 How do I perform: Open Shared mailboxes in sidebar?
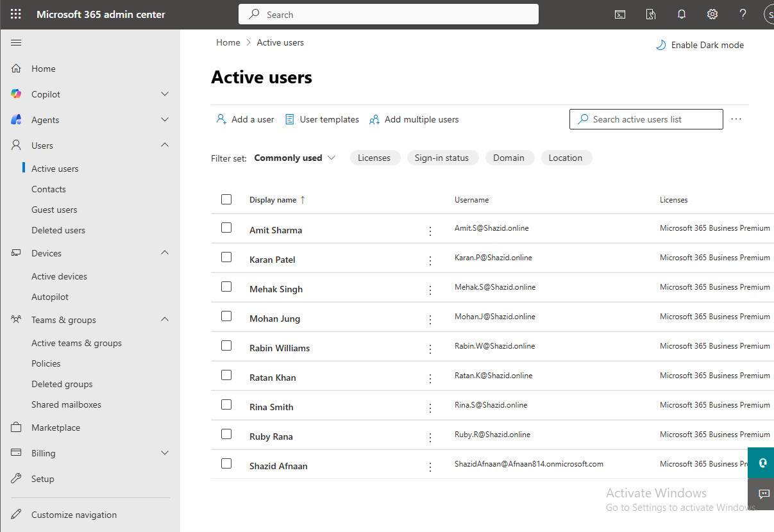67,404
